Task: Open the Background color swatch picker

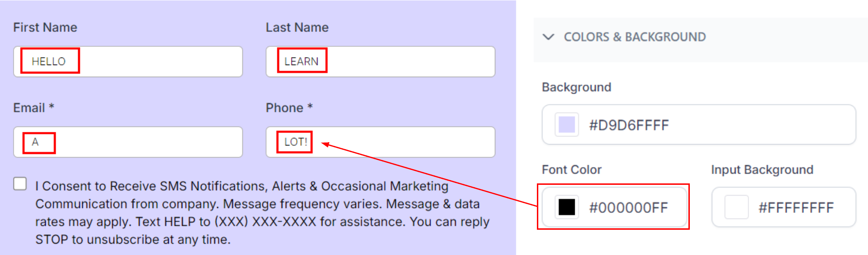Action: tap(567, 125)
